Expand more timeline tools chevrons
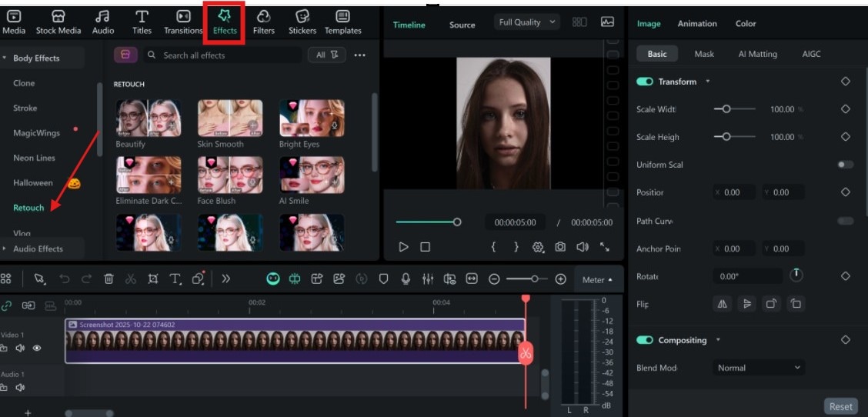 (x=226, y=279)
